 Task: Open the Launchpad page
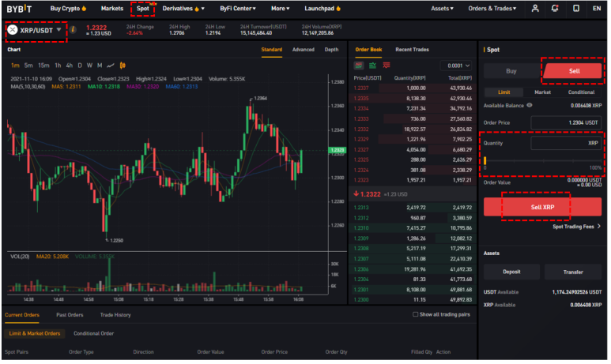pos(324,9)
